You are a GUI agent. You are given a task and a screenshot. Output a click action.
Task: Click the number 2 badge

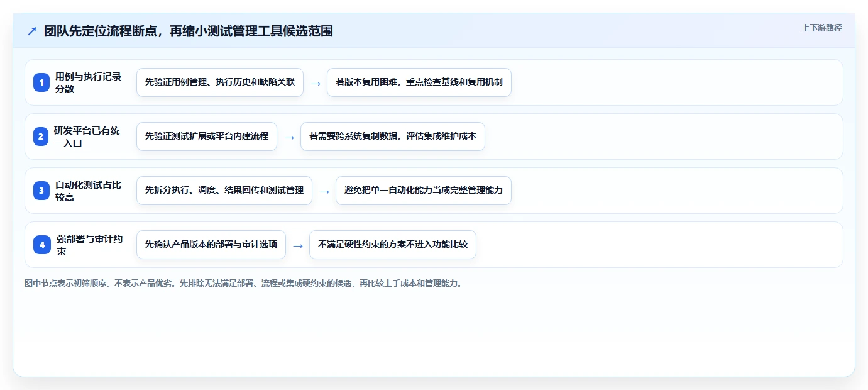[41, 136]
